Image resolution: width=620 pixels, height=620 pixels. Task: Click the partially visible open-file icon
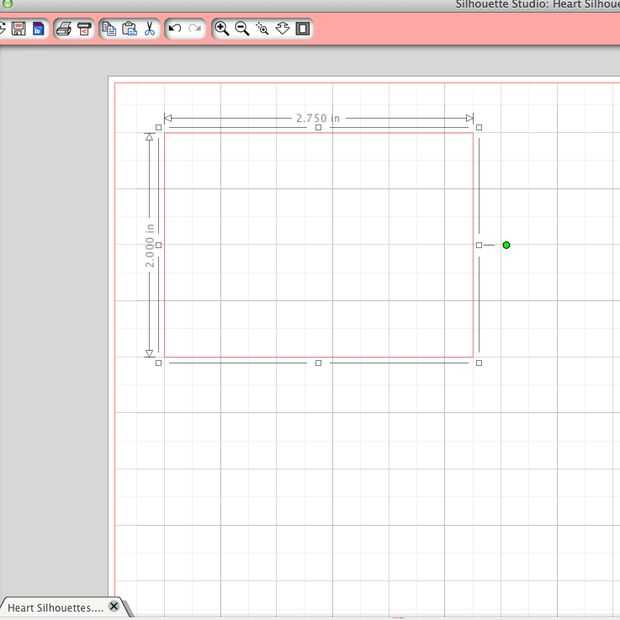(x=2, y=29)
